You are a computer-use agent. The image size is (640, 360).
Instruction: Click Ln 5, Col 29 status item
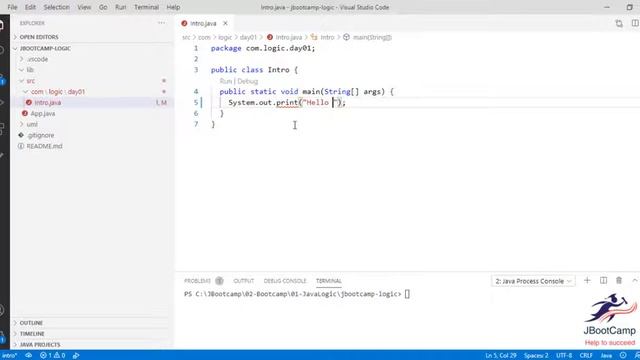[501, 355]
